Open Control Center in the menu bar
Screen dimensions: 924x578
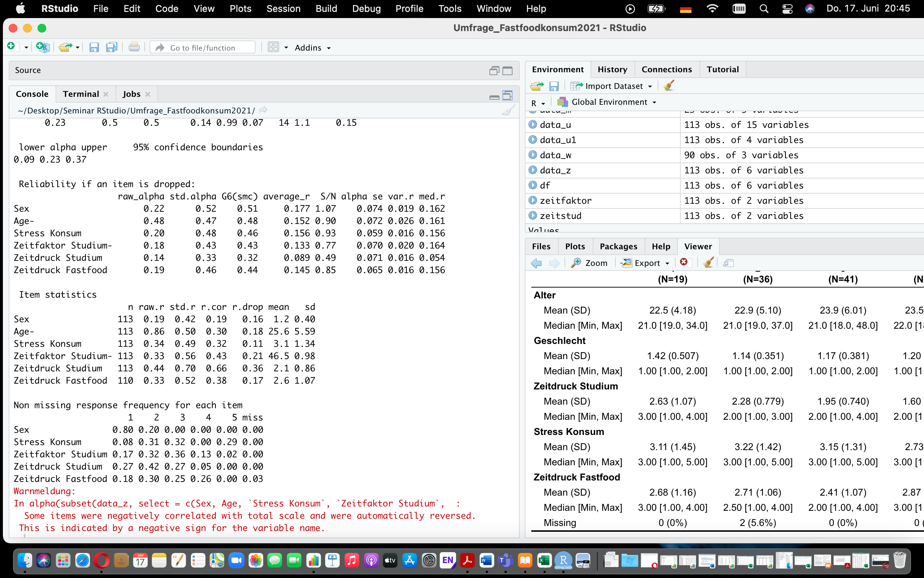pos(787,8)
